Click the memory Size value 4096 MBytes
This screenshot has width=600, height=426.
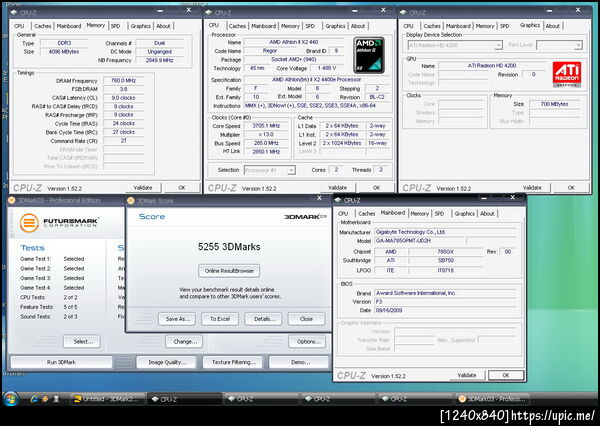(x=64, y=52)
